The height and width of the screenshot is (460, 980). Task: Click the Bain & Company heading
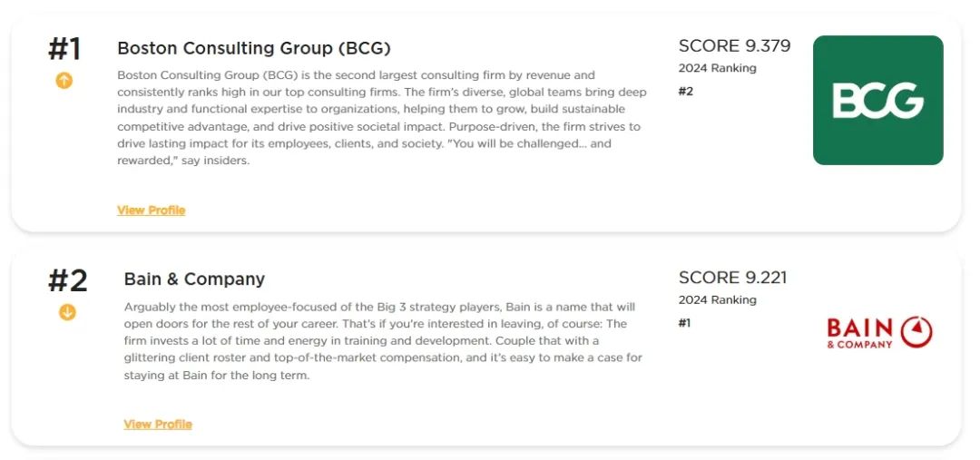point(194,279)
